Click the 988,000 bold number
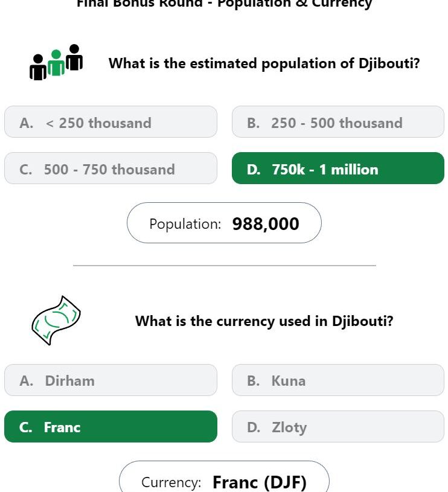 266,224
